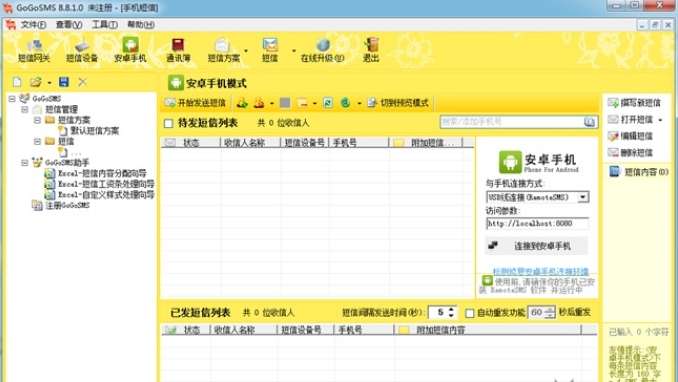
Task: Click 附加短信内容 column header in sent list
Action: (x=488, y=330)
